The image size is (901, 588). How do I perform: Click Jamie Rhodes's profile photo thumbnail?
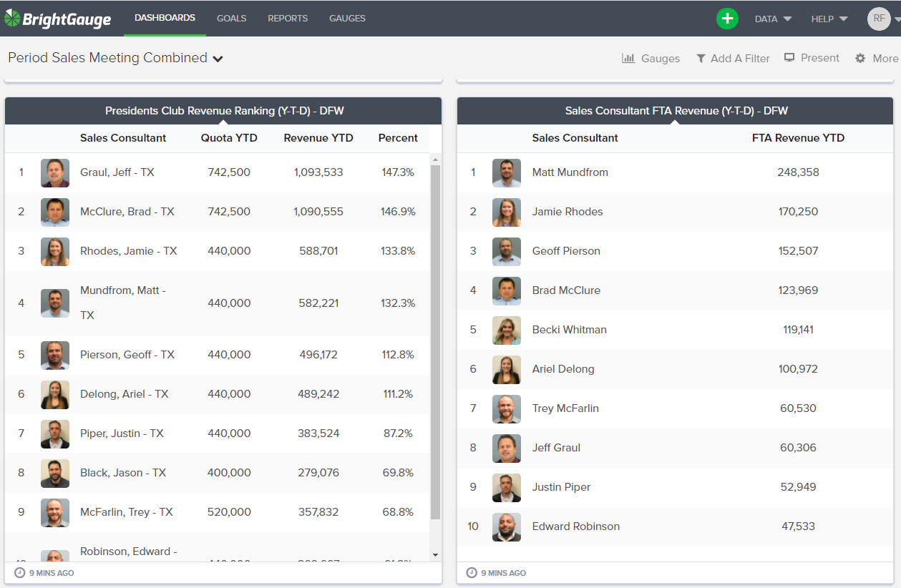coord(507,212)
